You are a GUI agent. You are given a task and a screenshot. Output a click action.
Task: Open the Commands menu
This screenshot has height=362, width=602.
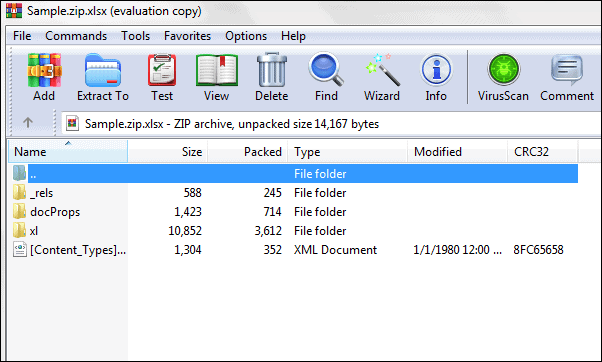coord(76,36)
